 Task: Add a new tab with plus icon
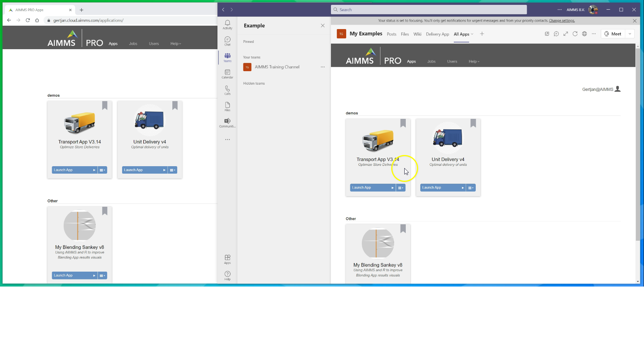pyautogui.click(x=482, y=34)
